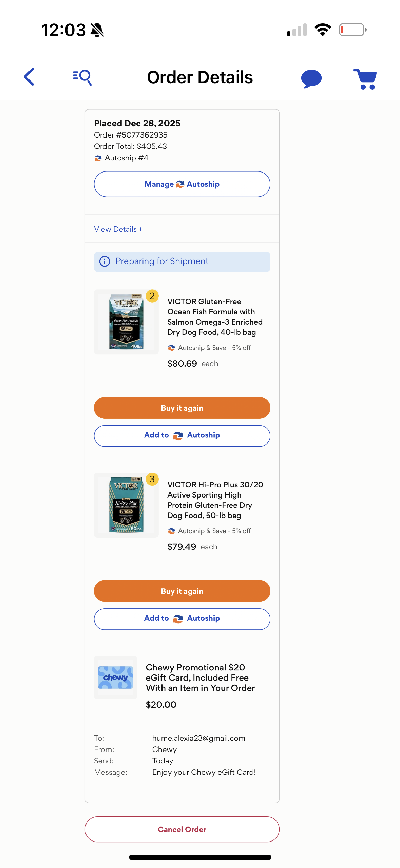Open VICTOR Gluten-Free Ocean Fish Formula title
400x868 pixels.
coord(214,317)
